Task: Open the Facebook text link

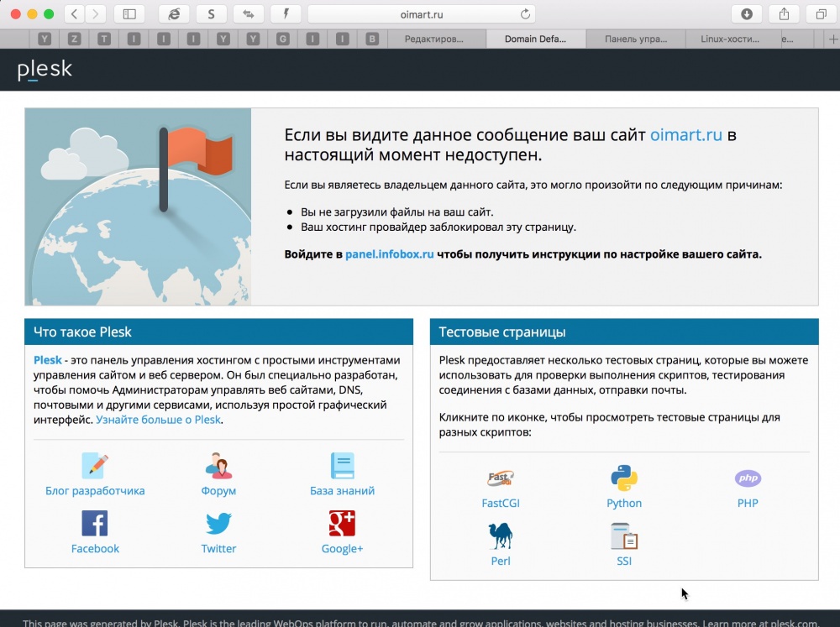Action: pos(95,548)
